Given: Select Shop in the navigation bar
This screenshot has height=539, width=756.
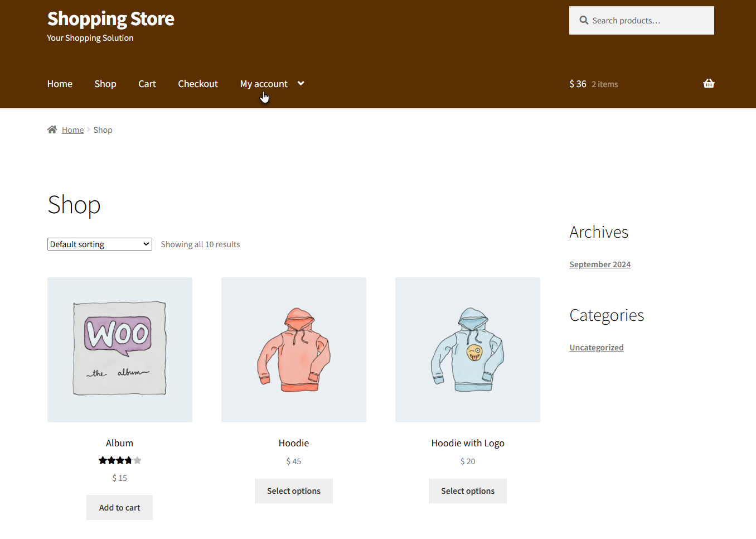Looking at the screenshot, I should [105, 84].
